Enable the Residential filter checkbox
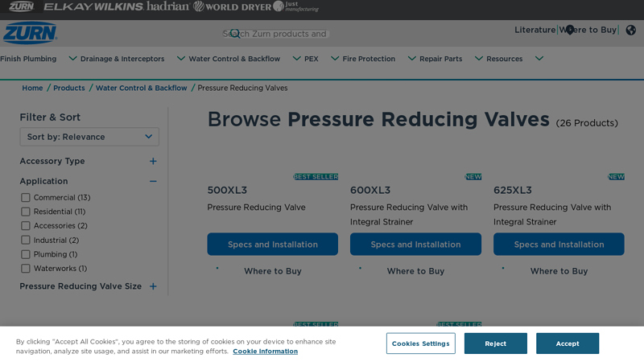Screen dimensions: 644x362 pyautogui.click(x=26, y=212)
